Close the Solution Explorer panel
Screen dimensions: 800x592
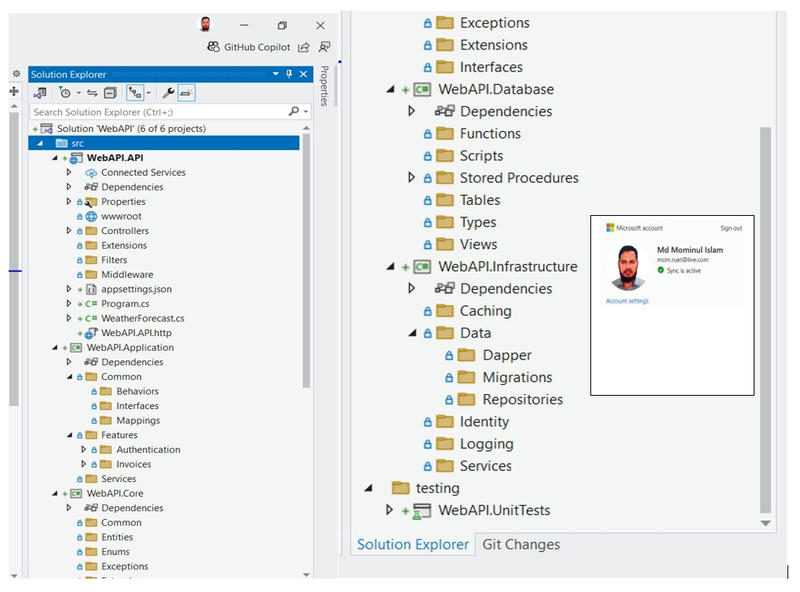point(304,74)
